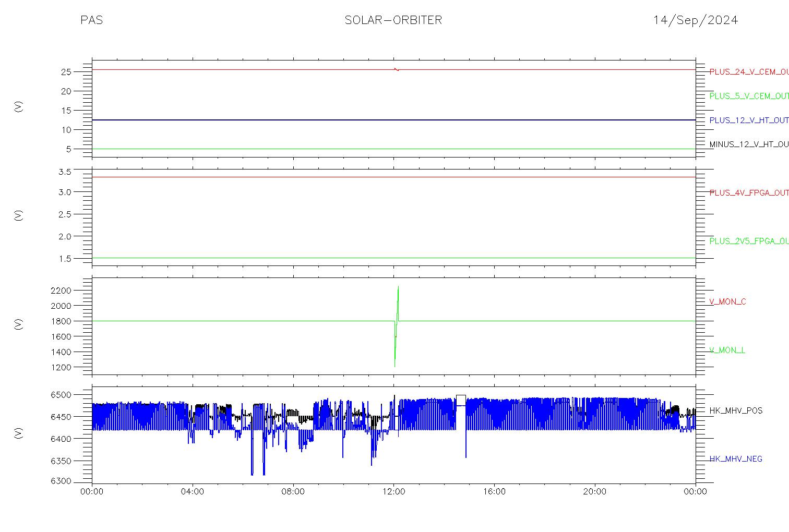Select the 16:00 time axis label

point(494,492)
